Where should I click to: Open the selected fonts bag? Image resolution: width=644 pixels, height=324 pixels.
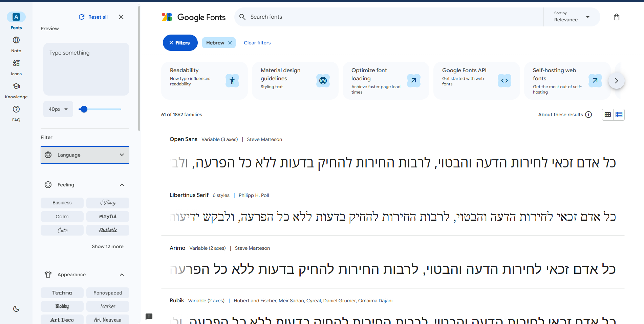pos(617,17)
